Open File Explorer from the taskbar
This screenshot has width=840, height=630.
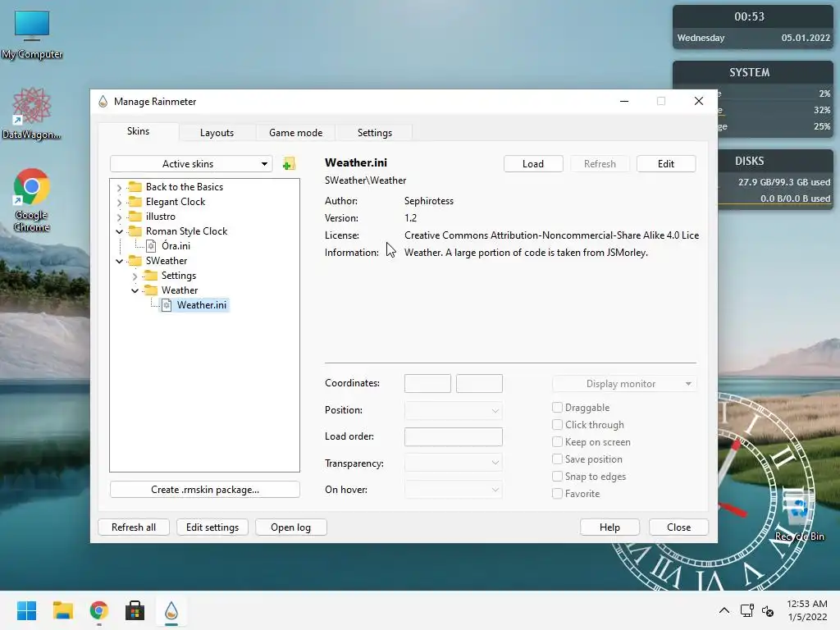(62, 610)
